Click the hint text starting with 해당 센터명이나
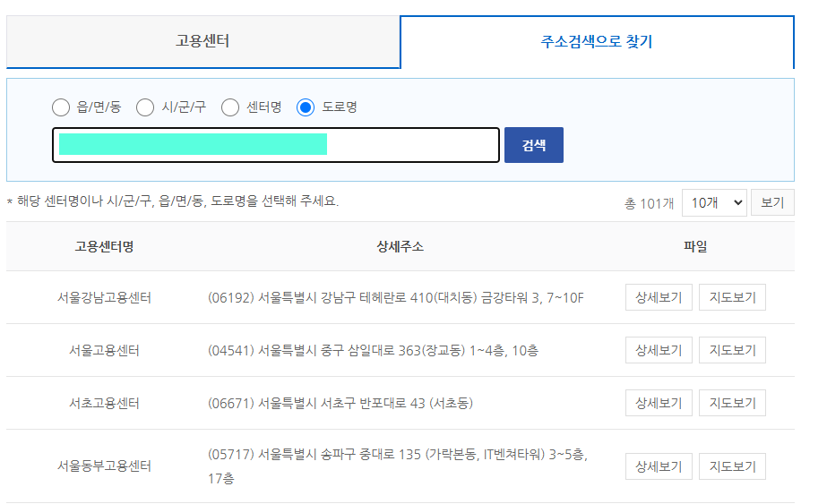 173,201
